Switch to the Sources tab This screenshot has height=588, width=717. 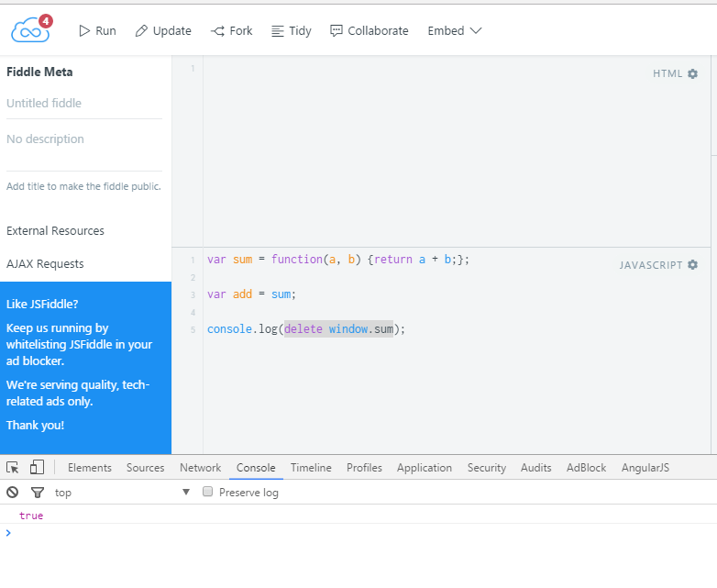pos(146,468)
